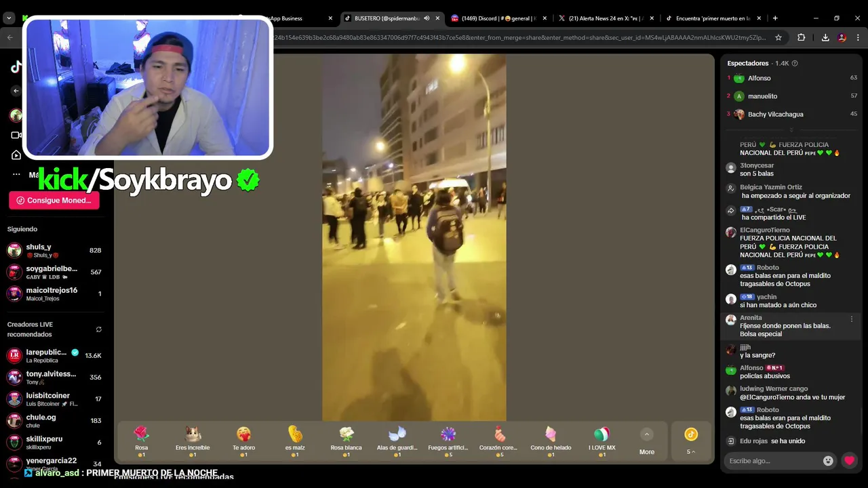Open shuls_y followed live channel
This screenshot has width=868, height=488.
54,250
